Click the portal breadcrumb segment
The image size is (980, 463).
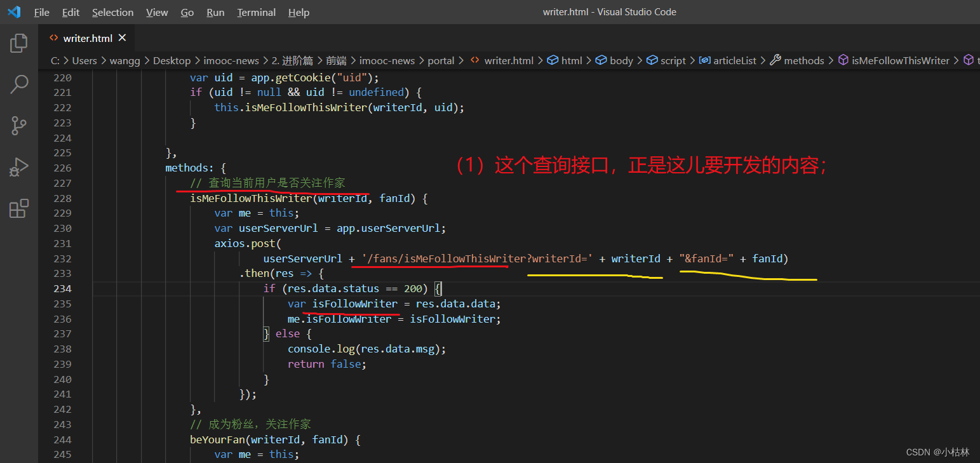[x=441, y=60]
